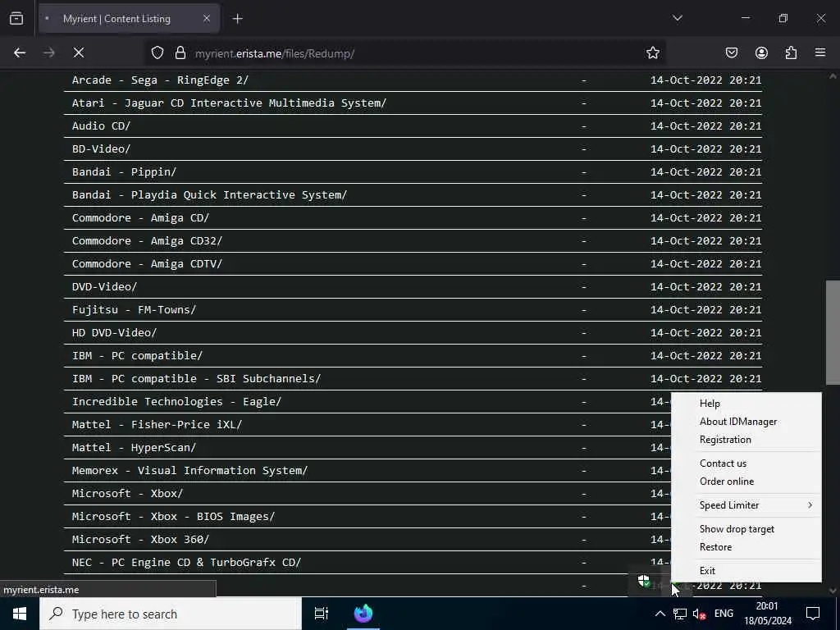The width and height of the screenshot is (840, 630).
Task: Click the page vertical scrollbar thumb
Action: pyautogui.click(x=833, y=333)
